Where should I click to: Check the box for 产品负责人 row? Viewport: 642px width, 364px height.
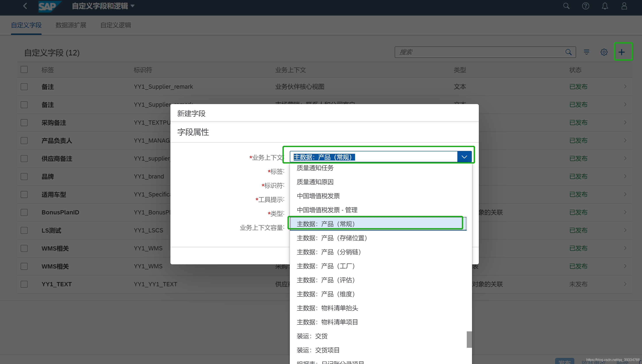point(24,141)
